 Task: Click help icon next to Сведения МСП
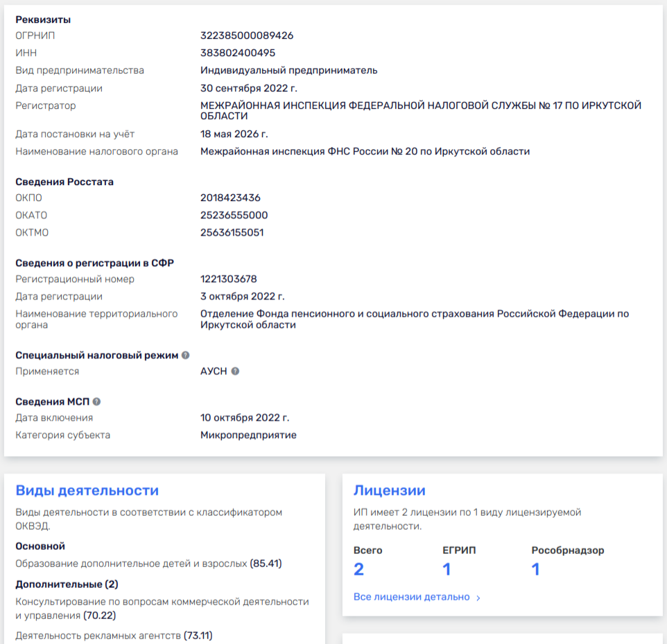(96, 401)
